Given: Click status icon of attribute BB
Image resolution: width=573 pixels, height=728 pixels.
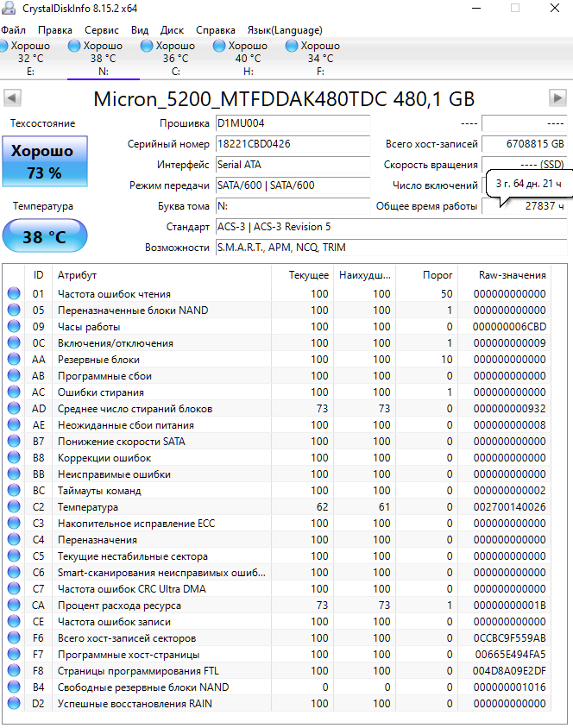Looking at the screenshot, I should pyautogui.click(x=14, y=474).
